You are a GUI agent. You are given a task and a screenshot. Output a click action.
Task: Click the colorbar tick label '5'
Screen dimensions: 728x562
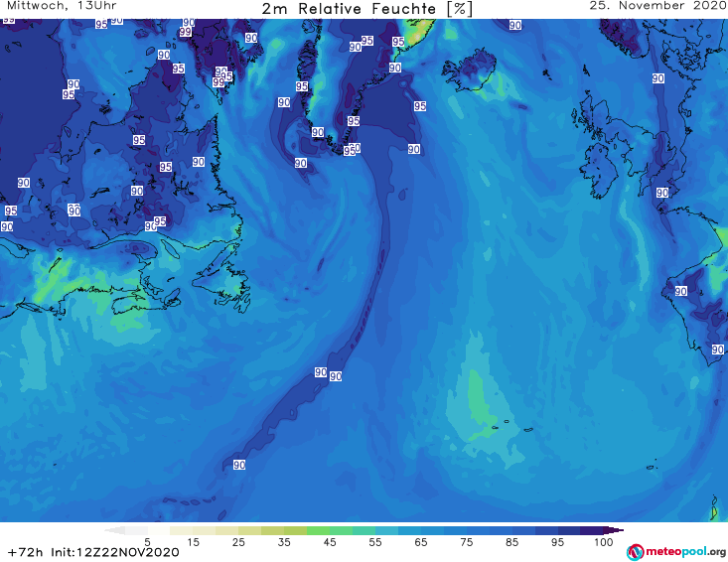coord(147,542)
